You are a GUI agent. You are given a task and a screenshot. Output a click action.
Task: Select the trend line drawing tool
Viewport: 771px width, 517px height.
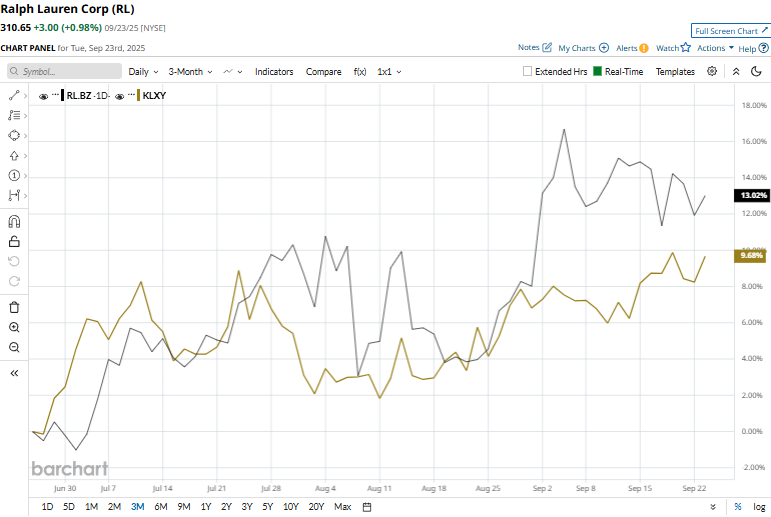tap(14, 95)
